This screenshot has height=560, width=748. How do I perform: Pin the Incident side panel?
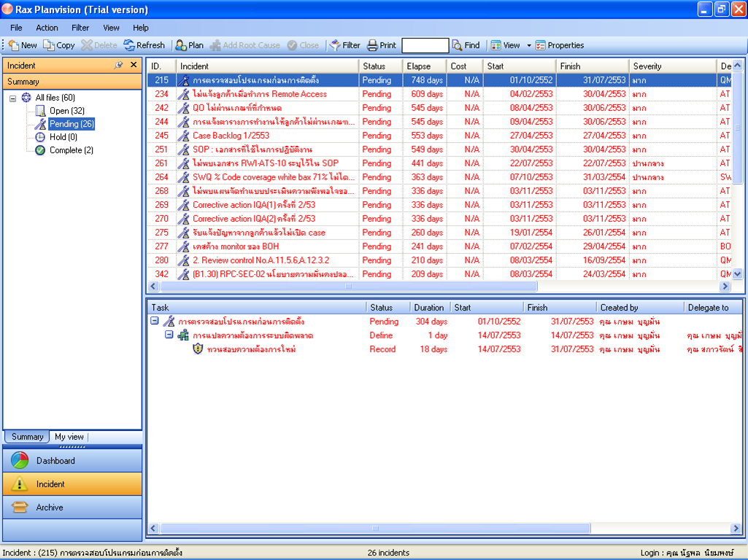(118, 66)
